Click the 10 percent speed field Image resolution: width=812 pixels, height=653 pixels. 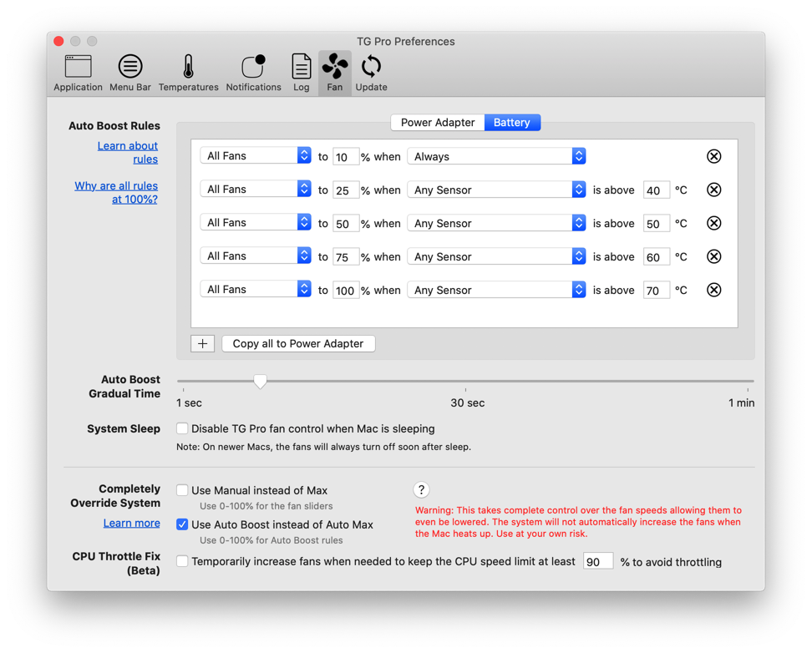[x=345, y=156]
